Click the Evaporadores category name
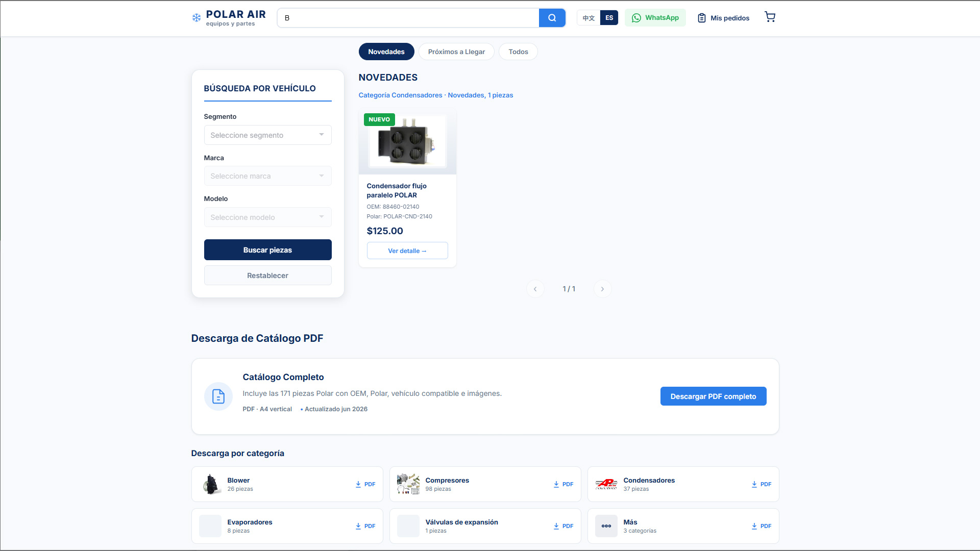The image size is (980, 551). [x=250, y=522]
